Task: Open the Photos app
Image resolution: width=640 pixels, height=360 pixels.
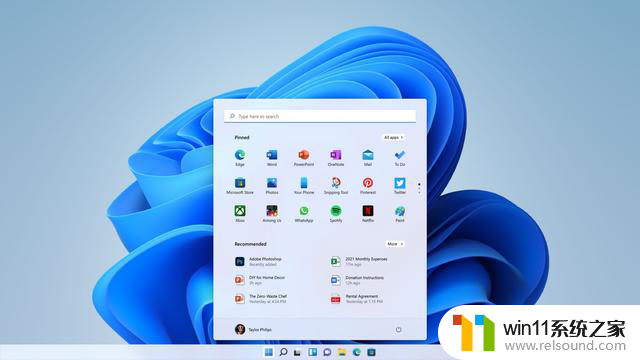Action: [x=272, y=186]
